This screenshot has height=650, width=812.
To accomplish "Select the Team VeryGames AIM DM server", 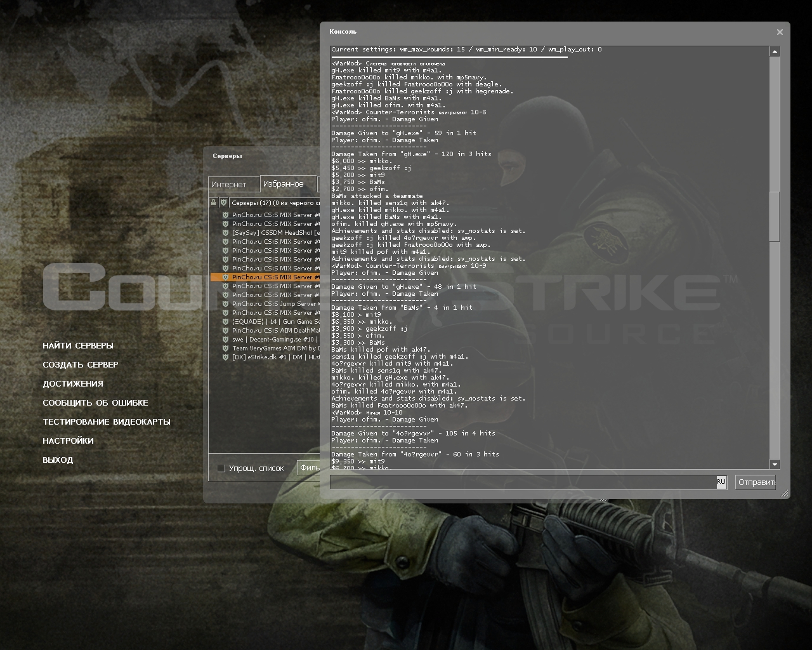I will [265, 348].
